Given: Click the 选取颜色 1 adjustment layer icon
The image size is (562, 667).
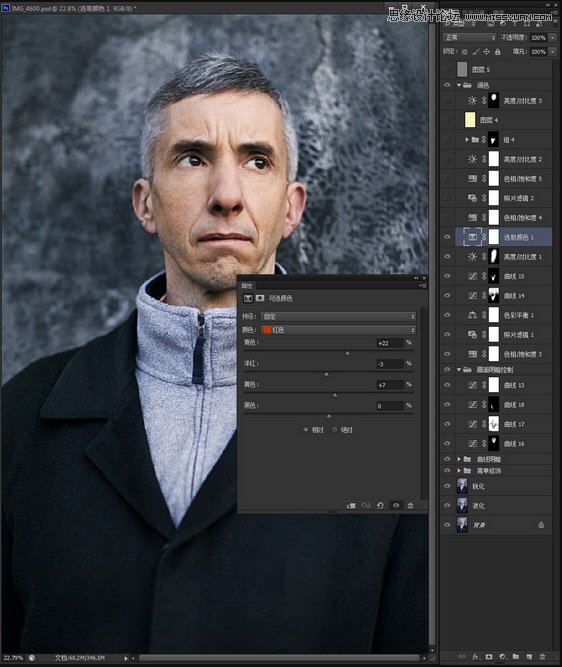Looking at the screenshot, I should pos(472,237).
